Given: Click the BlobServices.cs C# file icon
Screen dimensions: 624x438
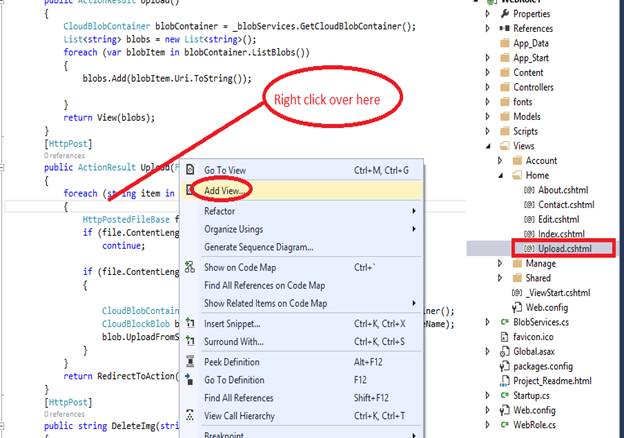Looking at the screenshot, I should pos(505,322).
